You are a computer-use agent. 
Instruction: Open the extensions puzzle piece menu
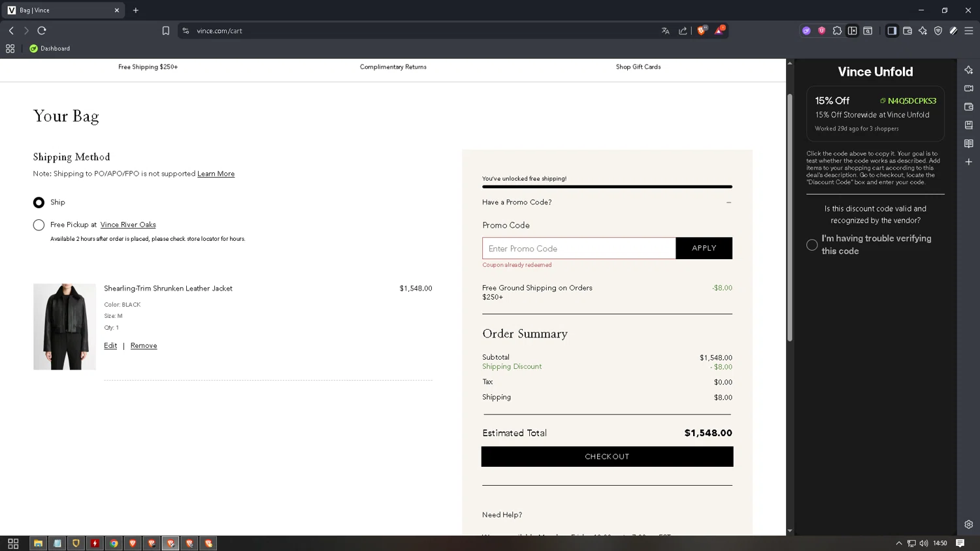[837, 31]
